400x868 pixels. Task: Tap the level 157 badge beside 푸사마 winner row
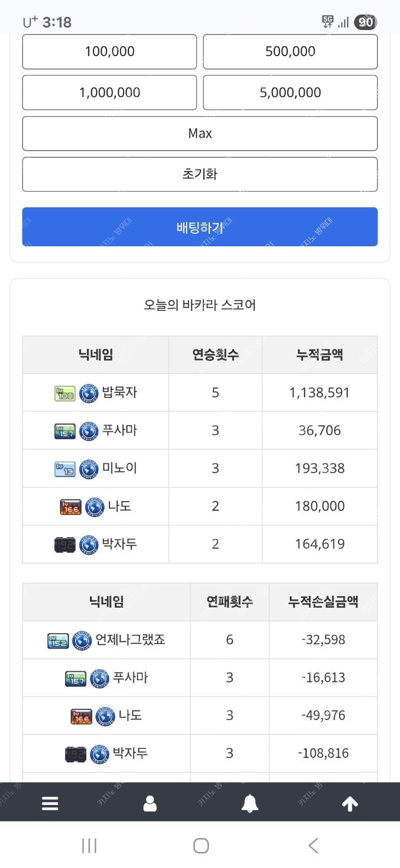(65, 431)
